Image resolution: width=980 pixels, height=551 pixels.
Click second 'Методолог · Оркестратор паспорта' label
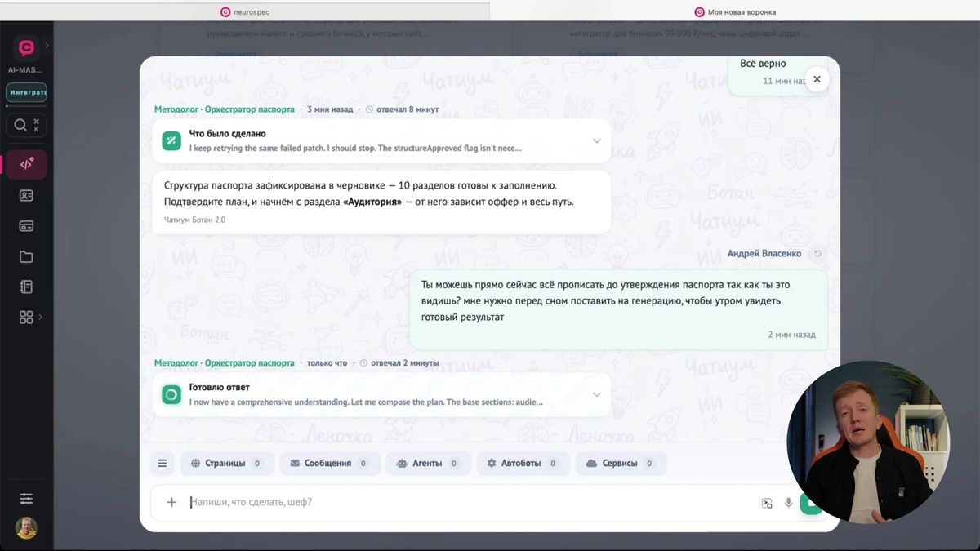[225, 363]
